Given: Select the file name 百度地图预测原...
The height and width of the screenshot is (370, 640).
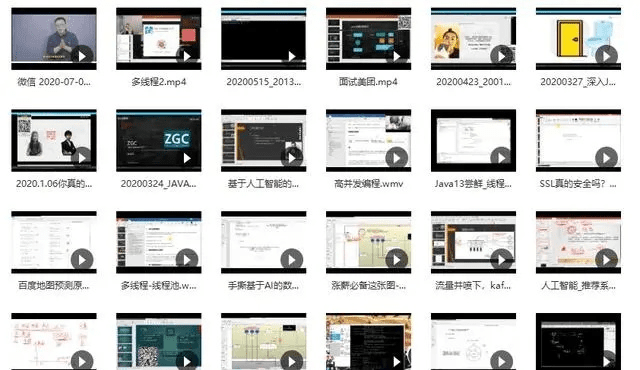Looking at the screenshot, I should pos(54,286).
